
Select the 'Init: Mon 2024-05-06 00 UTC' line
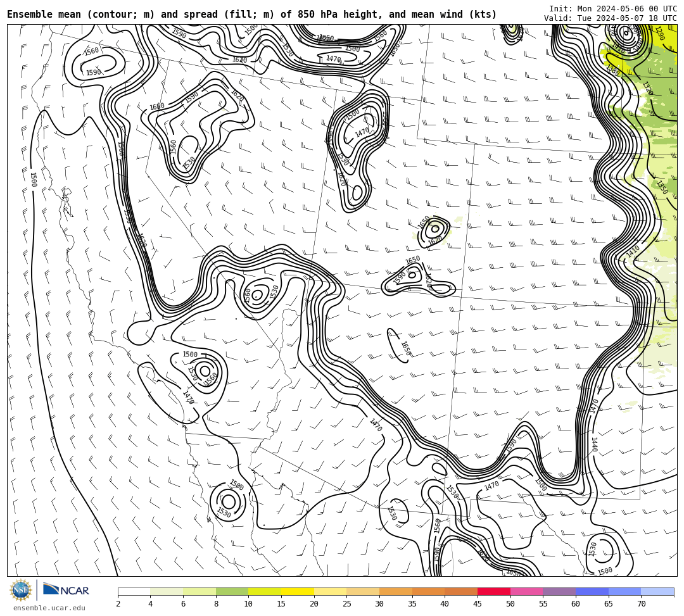coord(613,9)
